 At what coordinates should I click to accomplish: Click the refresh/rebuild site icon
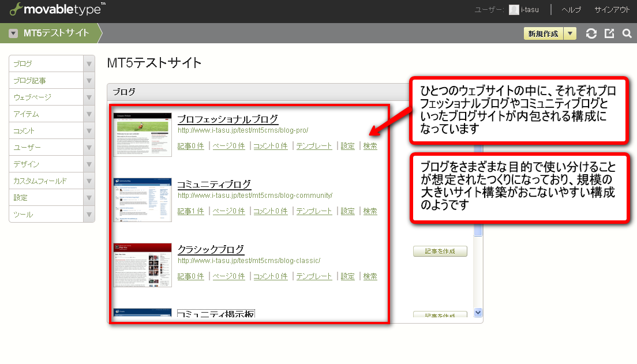click(591, 33)
